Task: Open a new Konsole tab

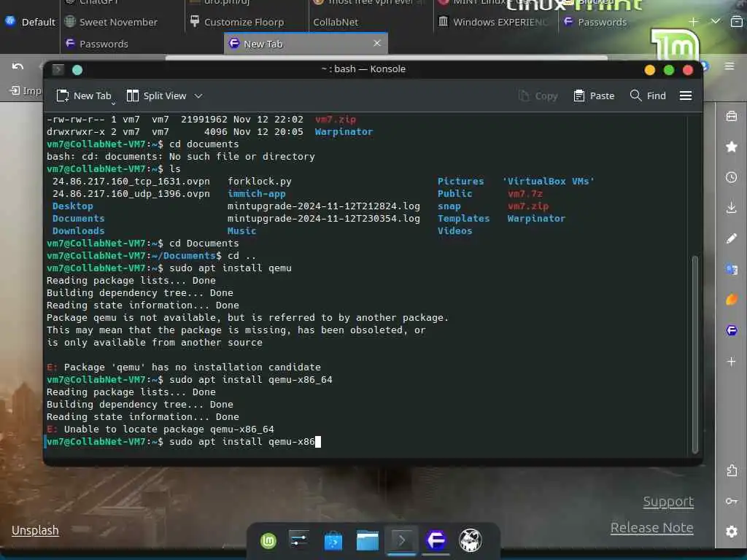Action: [x=83, y=96]
